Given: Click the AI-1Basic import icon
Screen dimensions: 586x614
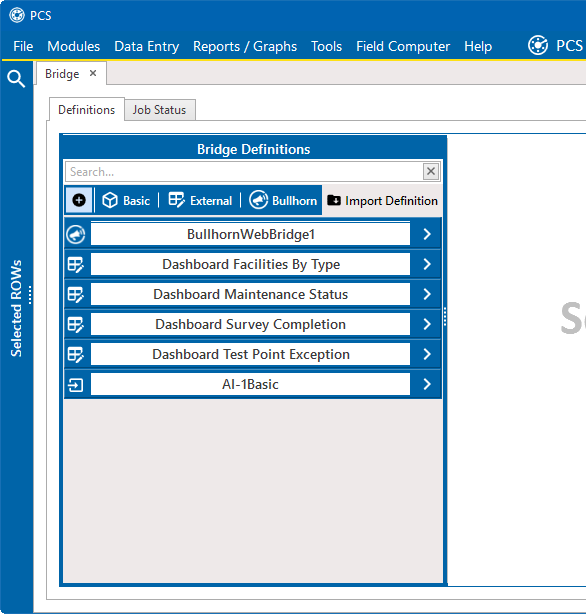Looking at the screenshot, I should pyautogui.click(x=76, y=385).
